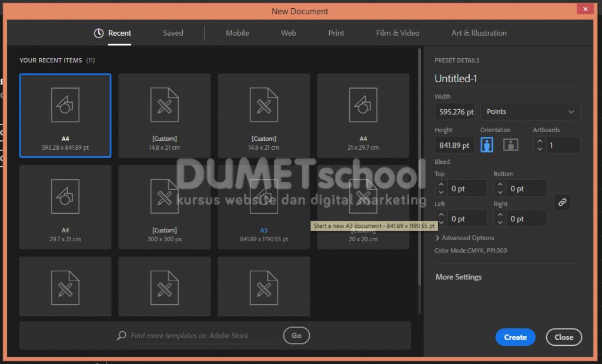Increase the Artboards count
602x364 pixels.
click(540, 141)
